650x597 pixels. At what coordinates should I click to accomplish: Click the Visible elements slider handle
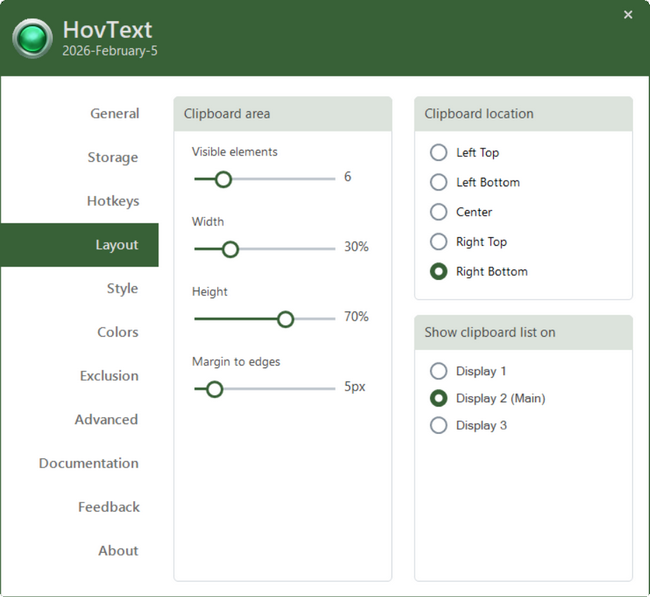click(x=223, y=179)
